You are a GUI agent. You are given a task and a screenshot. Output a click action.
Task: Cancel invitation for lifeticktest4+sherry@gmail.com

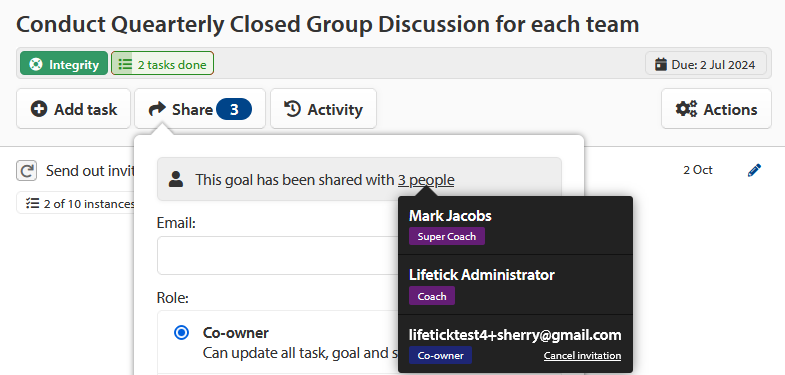tap(582, 355)
